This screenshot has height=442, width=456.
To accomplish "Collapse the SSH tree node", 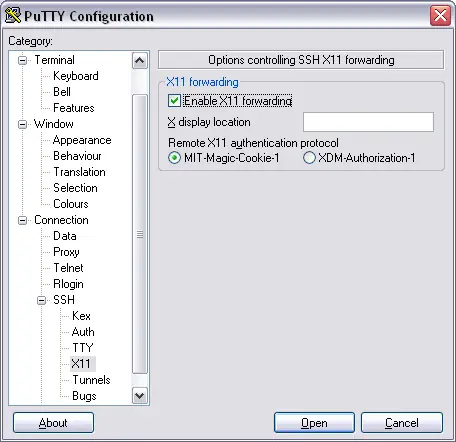I will click(41, 300).
